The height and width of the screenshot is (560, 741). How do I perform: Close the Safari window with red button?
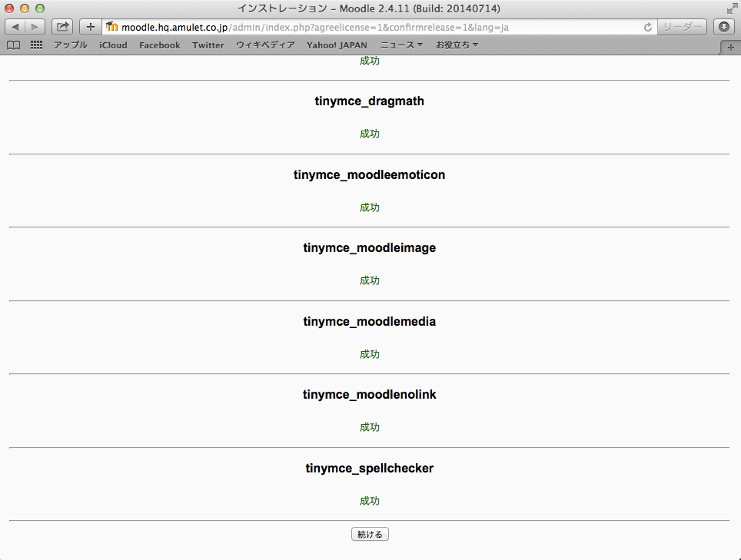click(9, 8)
